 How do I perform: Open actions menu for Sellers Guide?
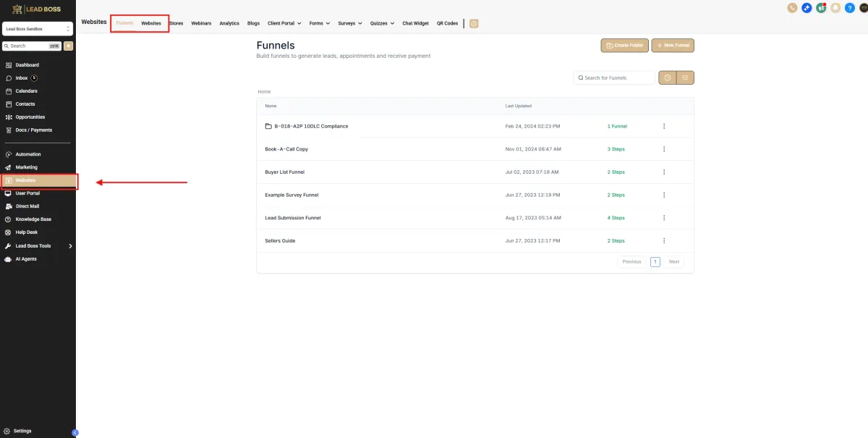pyautogui.click(x=664, y=240)
